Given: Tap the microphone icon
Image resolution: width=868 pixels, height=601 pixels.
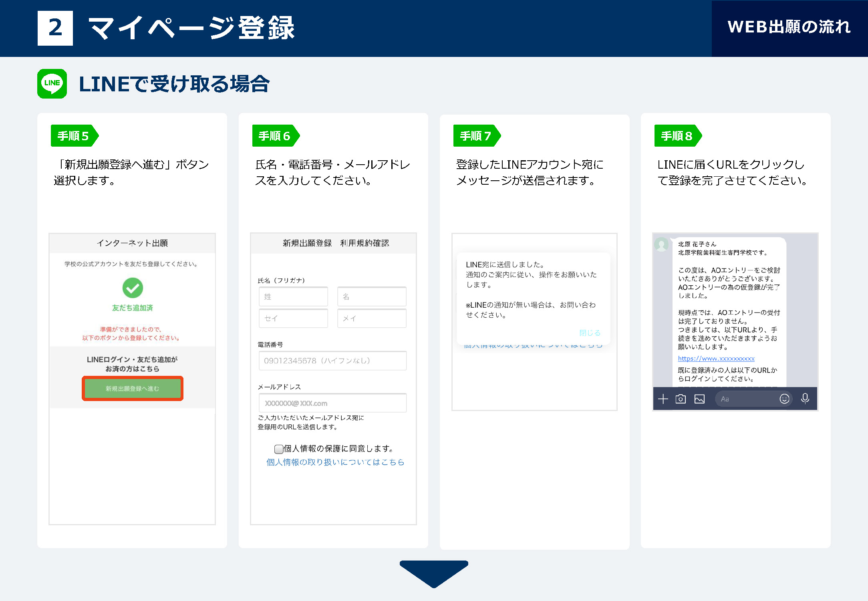Looking at the screenshot, I should [805, 398].
